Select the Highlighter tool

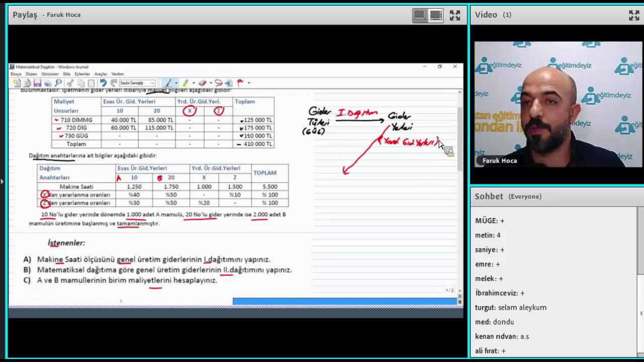click(185, 83)
